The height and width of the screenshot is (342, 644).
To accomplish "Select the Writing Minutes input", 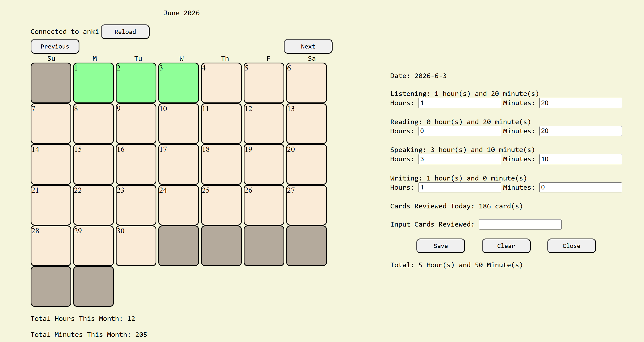I will pos(581,188).
